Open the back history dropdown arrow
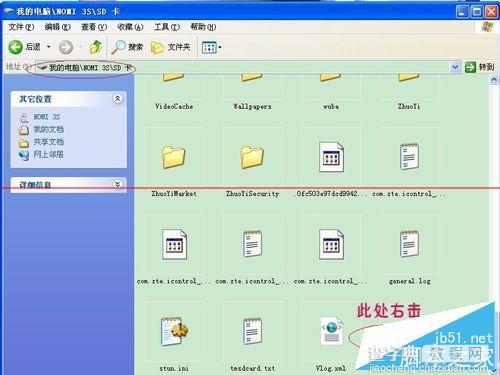500x375 pixels. (x=49, y=47)
